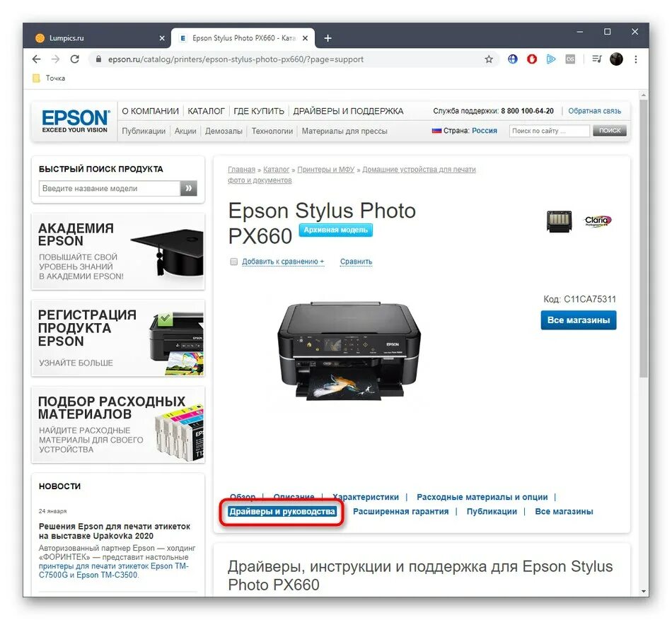Click the Обратная связь link

[594, 111]
